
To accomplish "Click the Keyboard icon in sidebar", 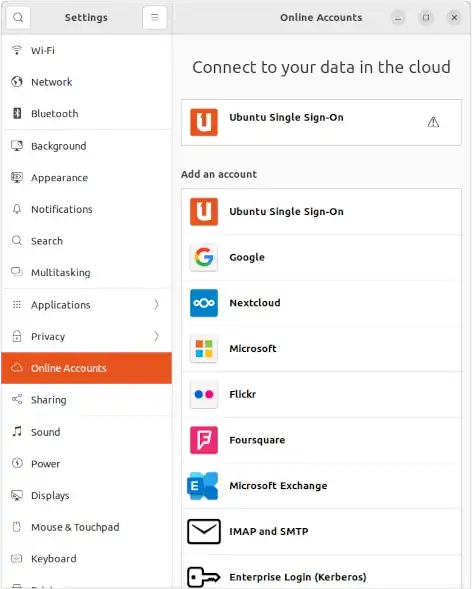I will [17, 559].
